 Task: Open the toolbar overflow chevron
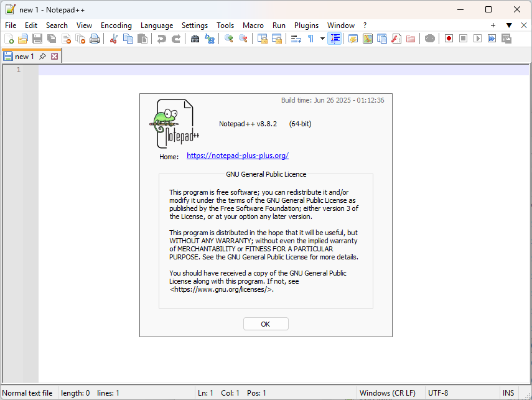pos(509,25)
